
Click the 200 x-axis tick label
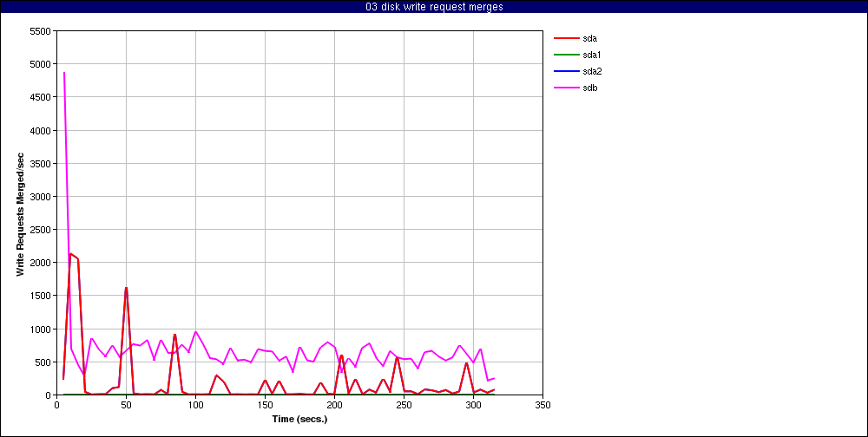tap(334, 405)
